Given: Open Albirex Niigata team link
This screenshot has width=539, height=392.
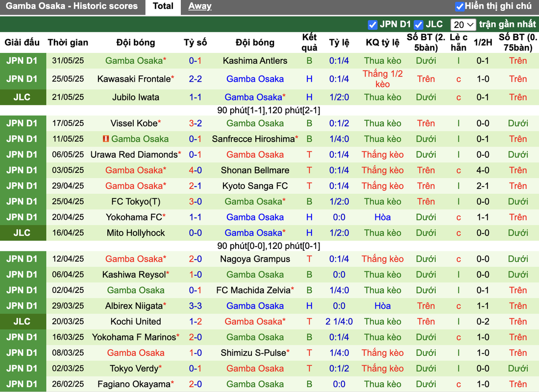Looking at the screenshot, I should (x=135, y=306).
